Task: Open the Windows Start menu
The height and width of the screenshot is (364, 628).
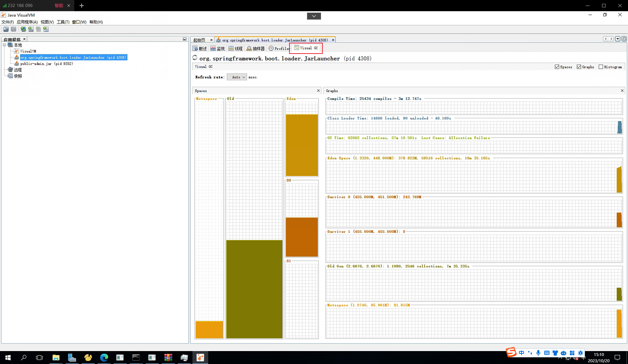Action: point(8,357)
